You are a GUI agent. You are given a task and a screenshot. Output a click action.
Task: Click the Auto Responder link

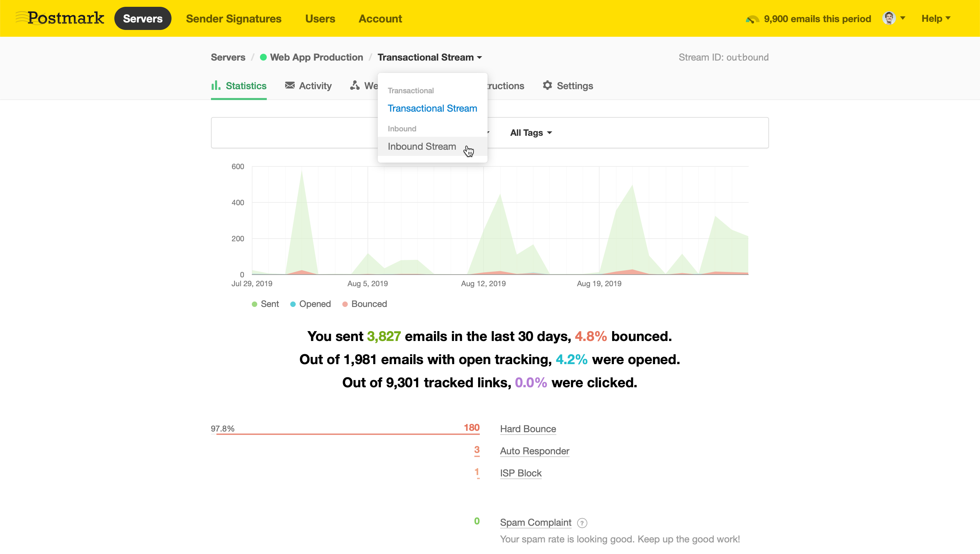pos(535,451)
